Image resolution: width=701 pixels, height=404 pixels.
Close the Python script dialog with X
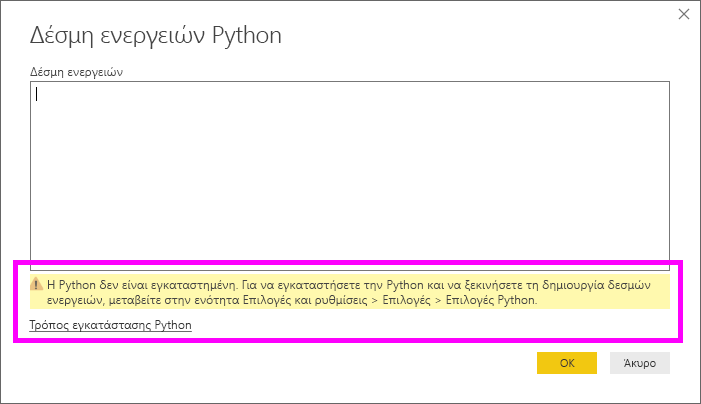[684, 14]
